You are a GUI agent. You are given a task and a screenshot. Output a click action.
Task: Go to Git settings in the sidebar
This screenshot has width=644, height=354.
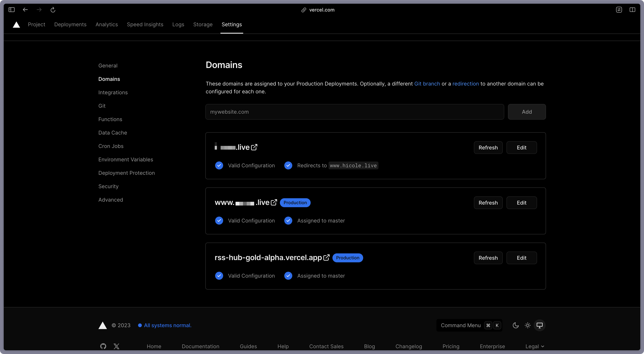[102, 106]
